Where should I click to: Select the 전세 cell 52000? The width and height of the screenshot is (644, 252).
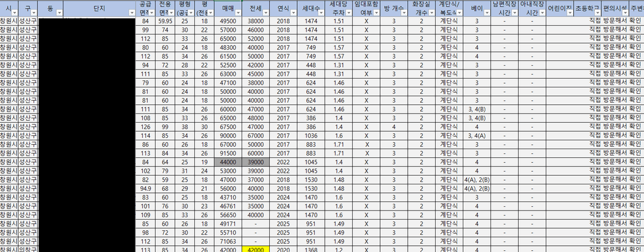[256, 39]
